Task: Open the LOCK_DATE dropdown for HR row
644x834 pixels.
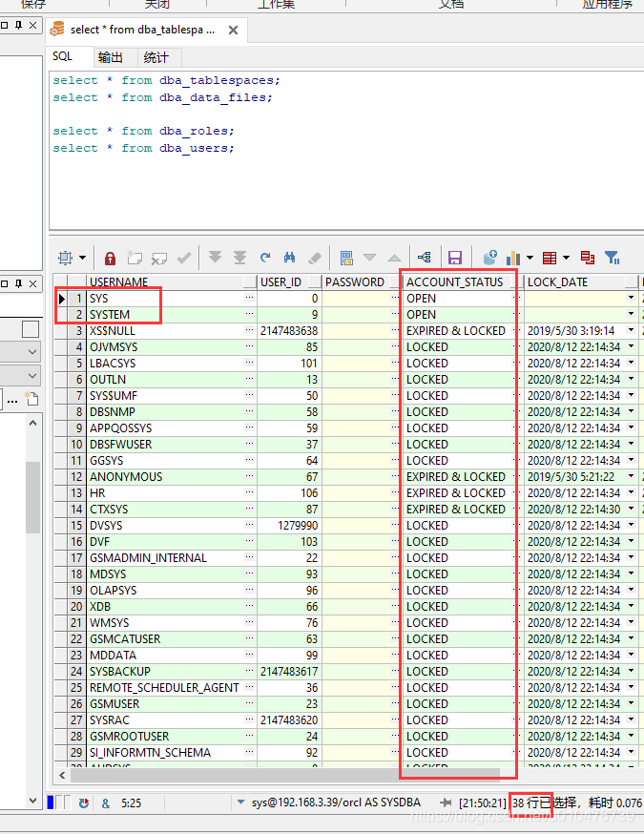Action: [632, 492]
